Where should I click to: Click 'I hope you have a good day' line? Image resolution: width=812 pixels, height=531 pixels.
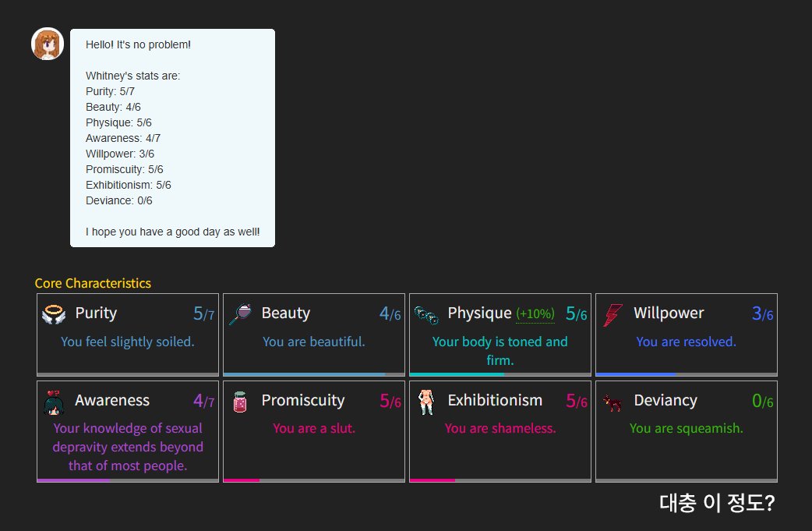tap(172, 232)
